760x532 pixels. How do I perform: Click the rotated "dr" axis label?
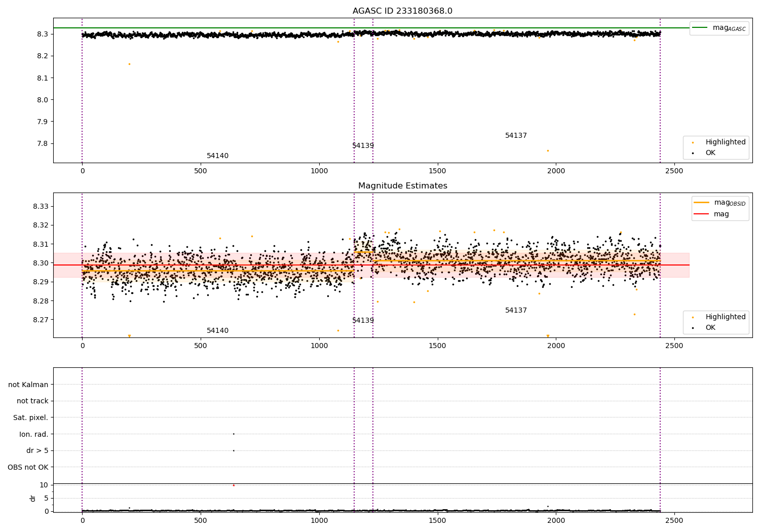click(x=33, y=498)
